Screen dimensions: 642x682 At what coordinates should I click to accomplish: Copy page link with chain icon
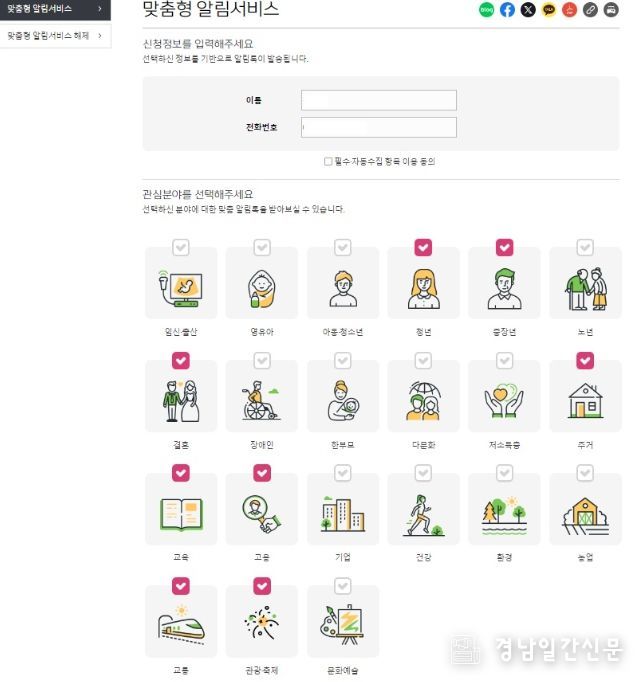coord(590,10)
